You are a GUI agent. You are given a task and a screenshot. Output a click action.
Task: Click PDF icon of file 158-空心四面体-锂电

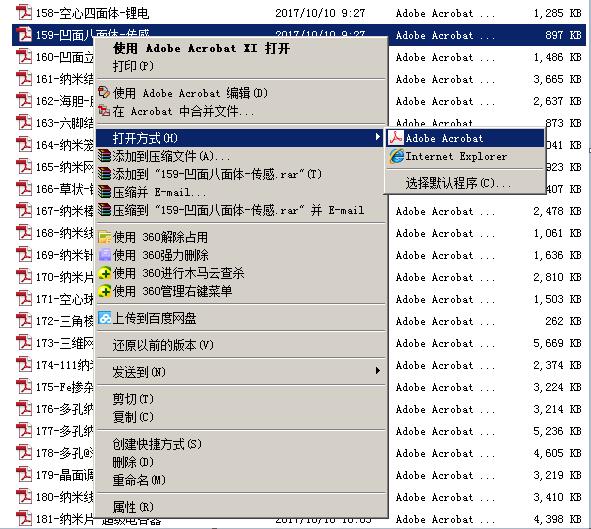[24, 12]
